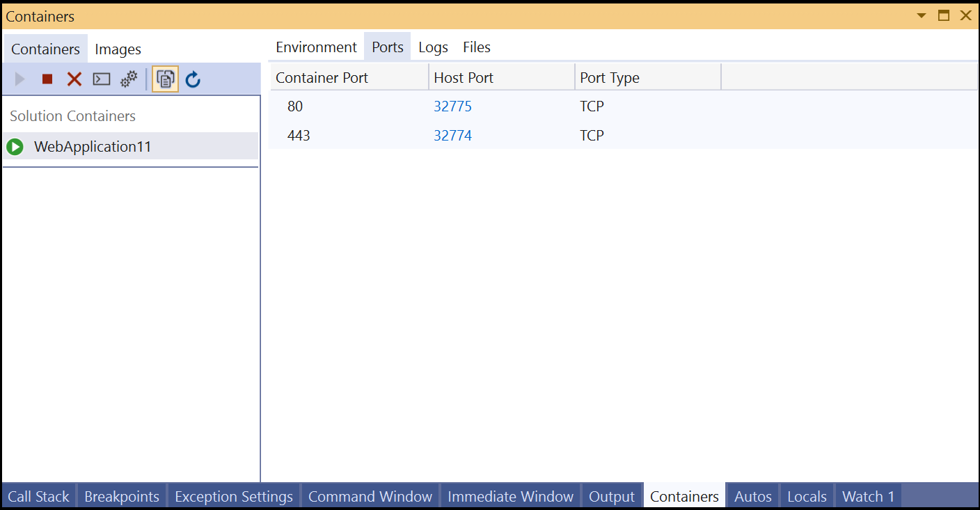Viewport: 980px width, 510px height.
Task: Sort by the Host Port column header
Action: point(464,77)
